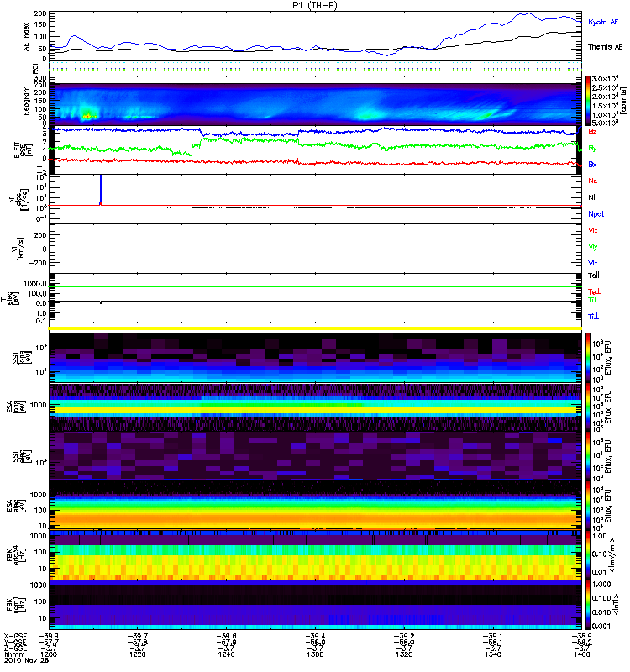Click the FBK magnetic nT color bar
630x672 pixels.
[588, 605]
